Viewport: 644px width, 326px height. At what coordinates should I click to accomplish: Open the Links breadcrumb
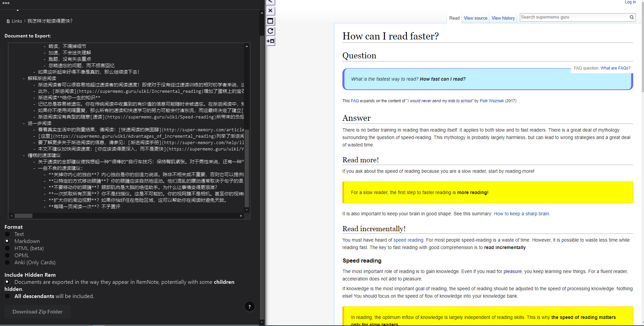point(17,21)
